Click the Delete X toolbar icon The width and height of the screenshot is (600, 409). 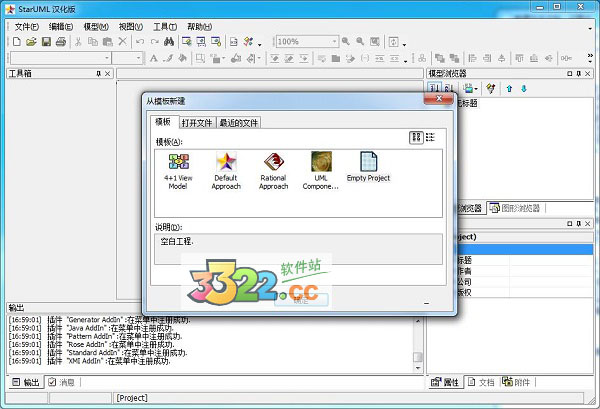122,41
